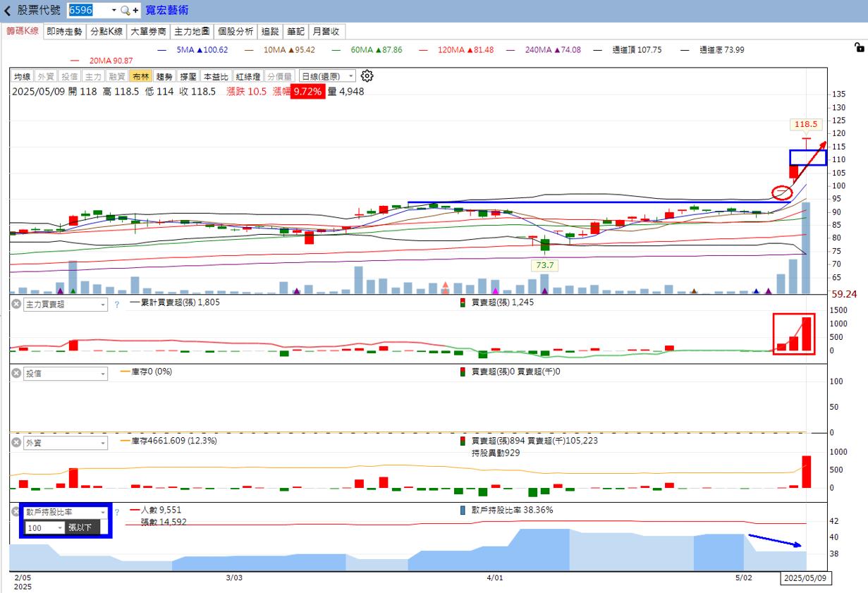Expand the 主力買賣超 indicator dropdown
Viewport: 868px width, 593px height.
(x=66, y=304)
